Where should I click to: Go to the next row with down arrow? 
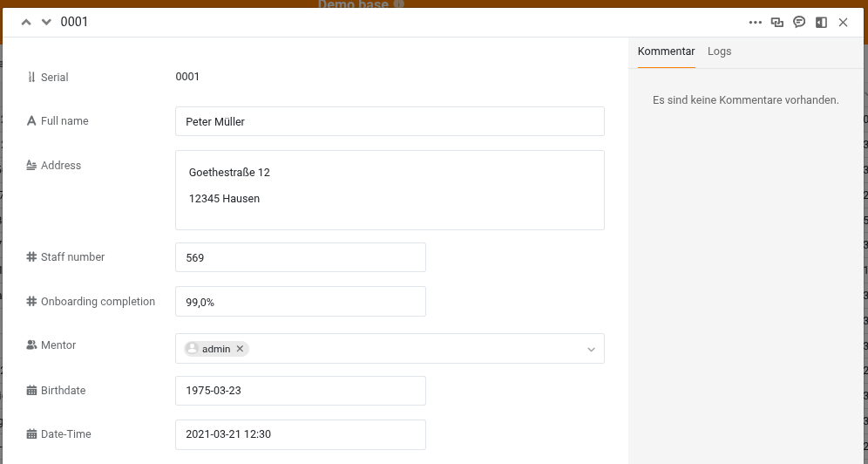point(46,23)
